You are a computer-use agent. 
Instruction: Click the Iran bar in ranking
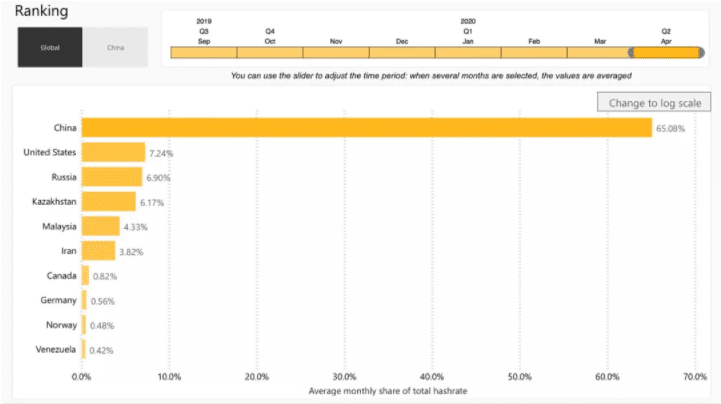click(x=98, y=251)
